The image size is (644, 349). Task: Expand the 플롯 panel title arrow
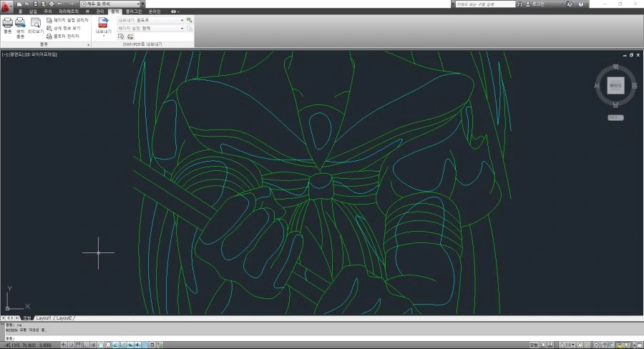click(88, 44)
